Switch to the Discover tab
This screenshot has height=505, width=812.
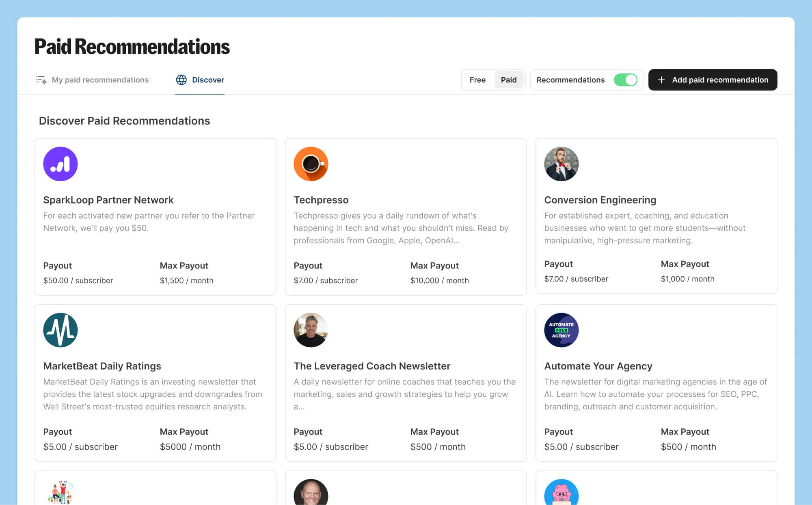208,80
